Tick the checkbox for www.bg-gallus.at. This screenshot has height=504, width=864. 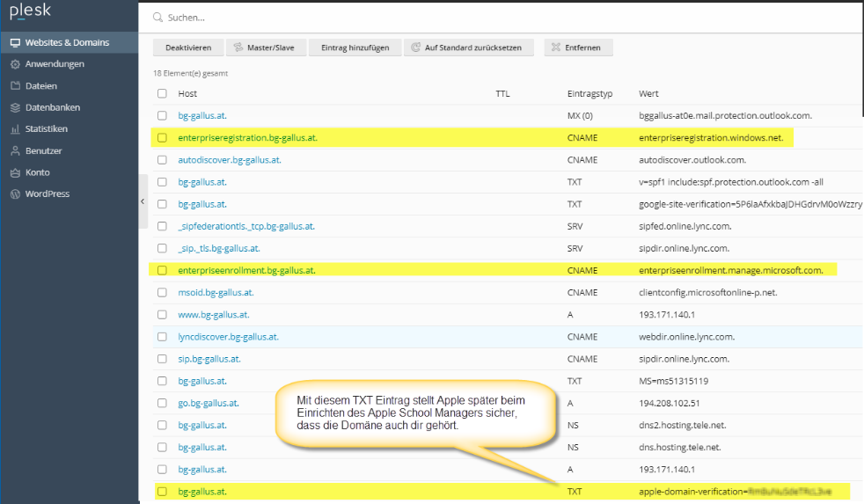(x=162, y=315)
